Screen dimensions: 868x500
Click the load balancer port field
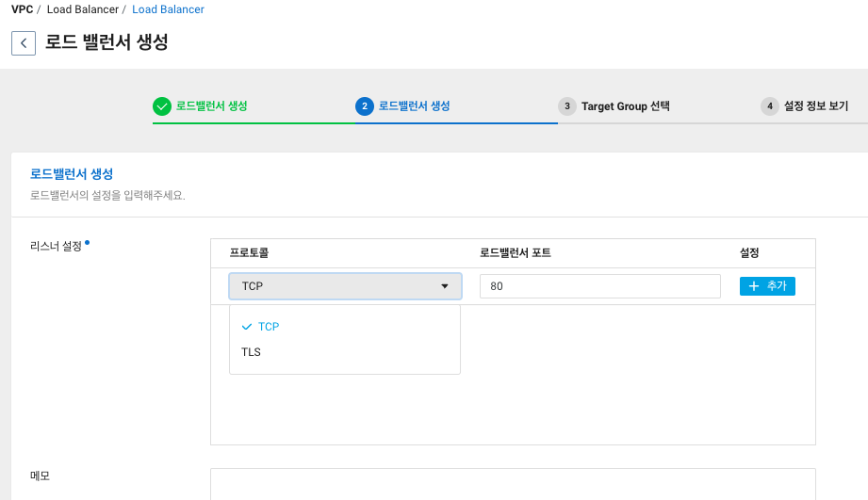click(x=600, y=286)
